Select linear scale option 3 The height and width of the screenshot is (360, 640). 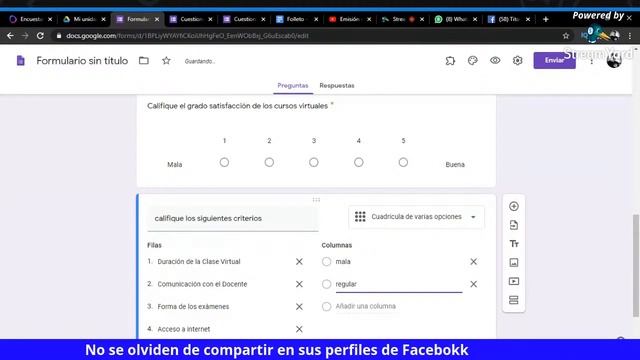(313, 162)
